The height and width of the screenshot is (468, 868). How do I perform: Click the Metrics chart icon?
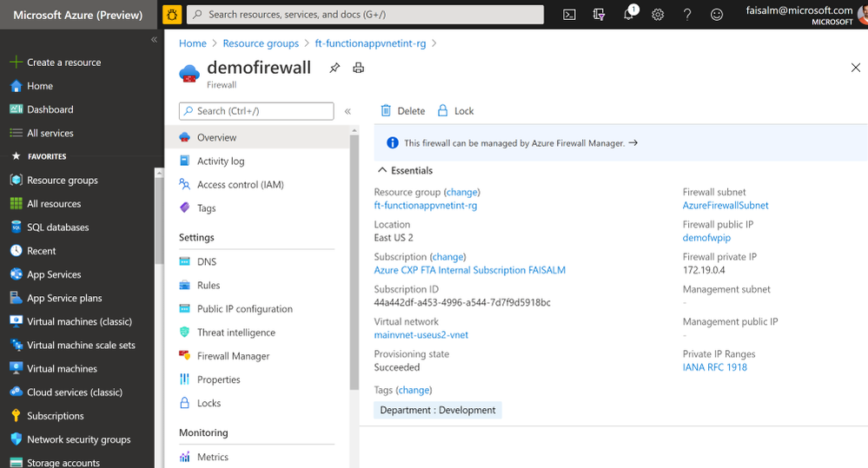pos(184,457)
